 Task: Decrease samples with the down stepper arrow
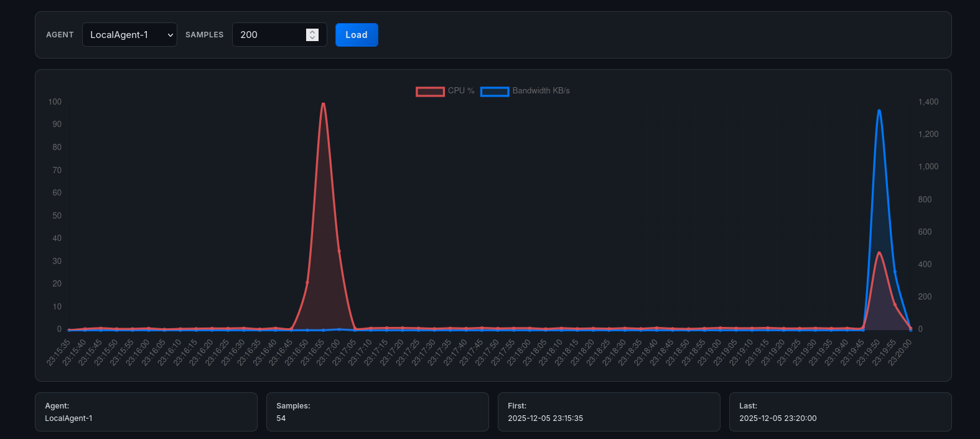pyautogui.click(x=312, y=38)
